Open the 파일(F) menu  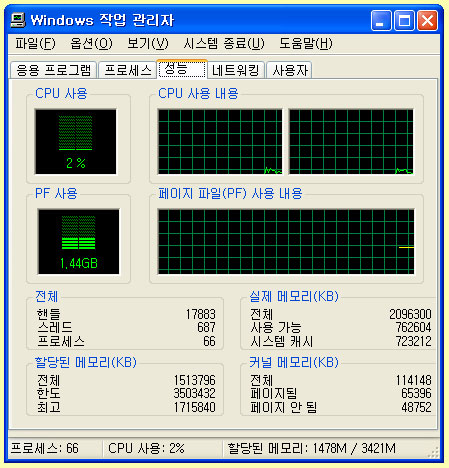(x=35, y=44)
